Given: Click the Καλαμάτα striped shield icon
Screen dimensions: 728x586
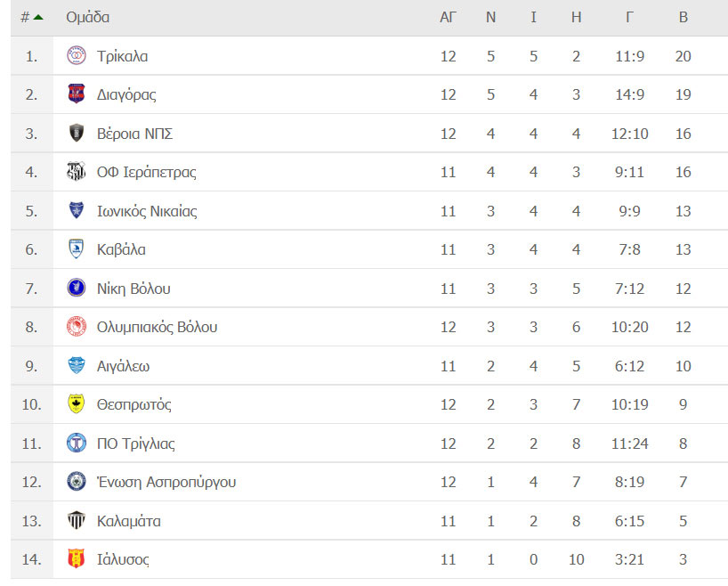Looking at the screenshot, I should click(x=77, y=520).
